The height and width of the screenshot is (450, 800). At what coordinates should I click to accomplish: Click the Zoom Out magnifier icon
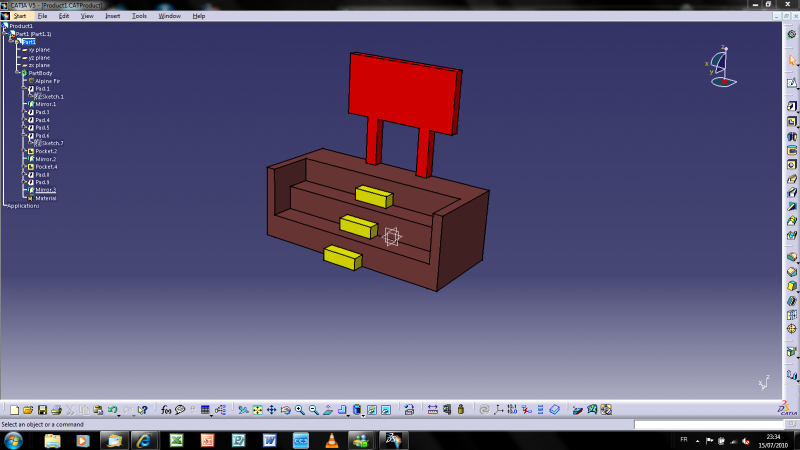(x=313, y=410)
